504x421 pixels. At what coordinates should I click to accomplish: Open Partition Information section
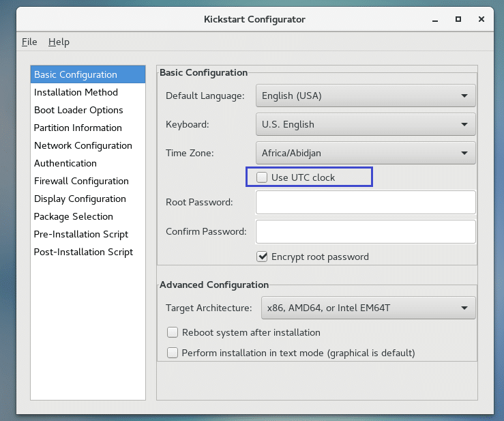coord(78,128)
